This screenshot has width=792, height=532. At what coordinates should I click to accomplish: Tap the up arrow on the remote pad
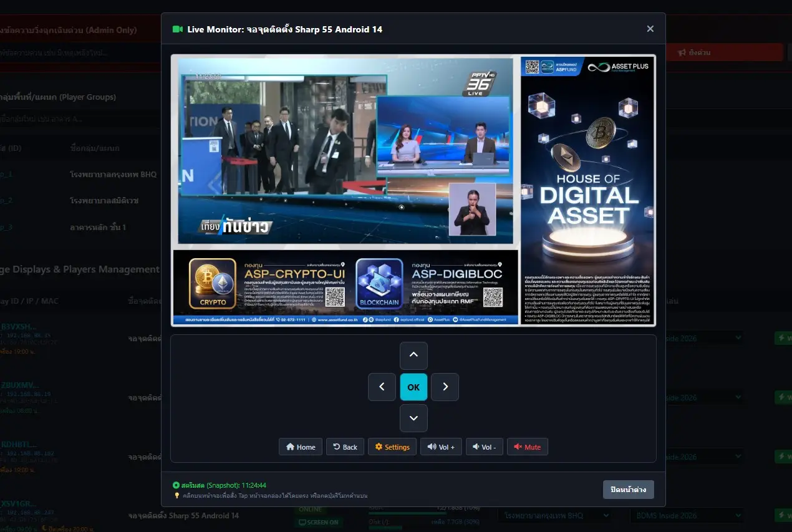pos(413,355)
